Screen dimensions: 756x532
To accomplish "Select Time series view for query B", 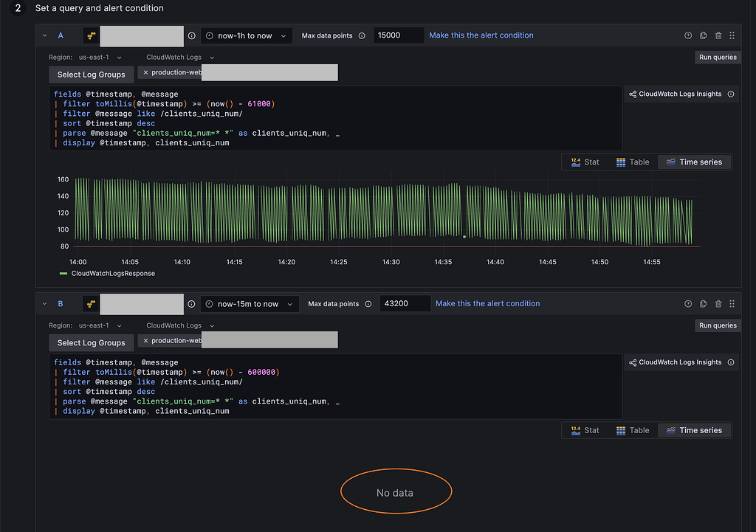I will point(694,430).
